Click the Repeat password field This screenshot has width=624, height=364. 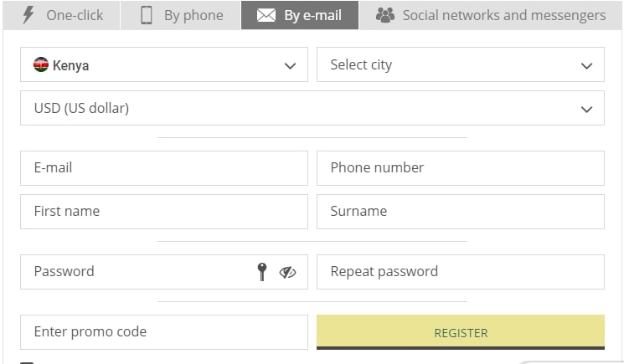click(461, 272)
